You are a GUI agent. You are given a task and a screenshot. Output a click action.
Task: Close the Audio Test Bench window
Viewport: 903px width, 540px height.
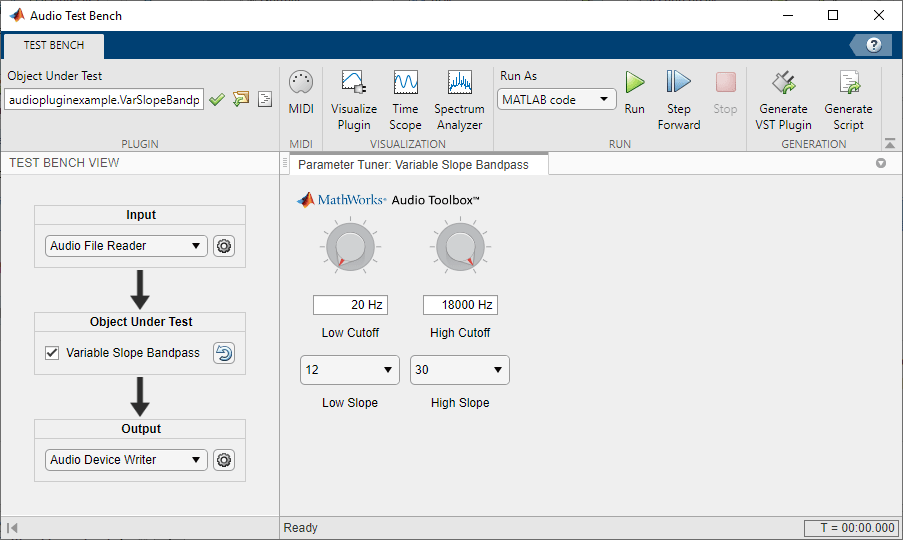(x=879, y=16)
